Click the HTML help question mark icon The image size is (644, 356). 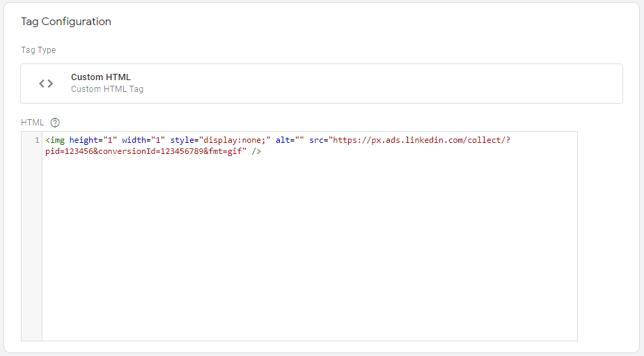tap(55, 123)
